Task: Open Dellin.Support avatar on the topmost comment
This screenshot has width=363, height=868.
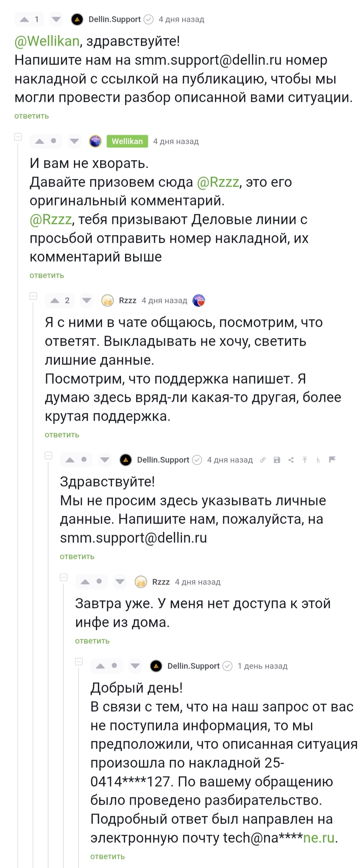Action: click(x=77, y=20)
